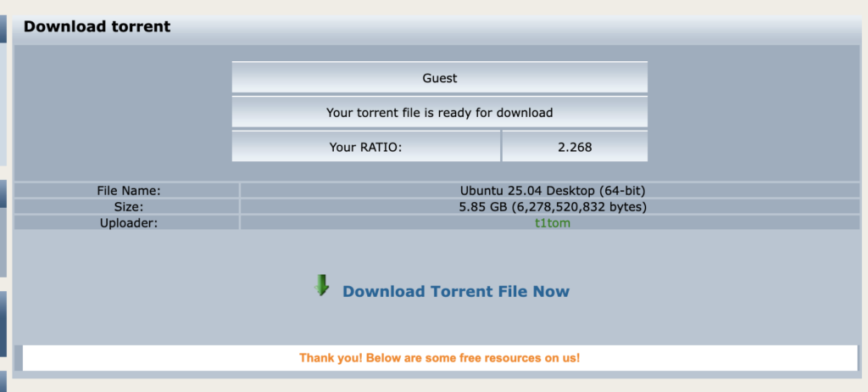
Task: Click the Download Torrent File Now link
Action: [x=455, y=292]
